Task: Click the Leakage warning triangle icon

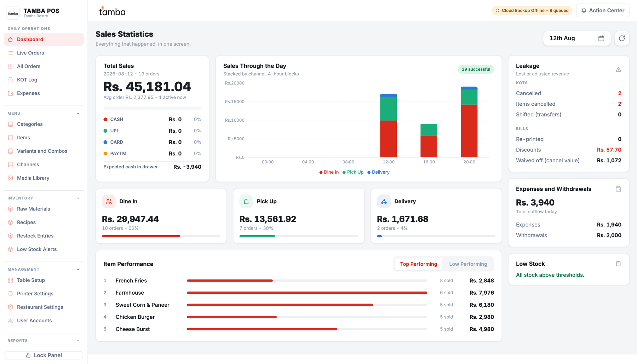Action: click(618, 69)
